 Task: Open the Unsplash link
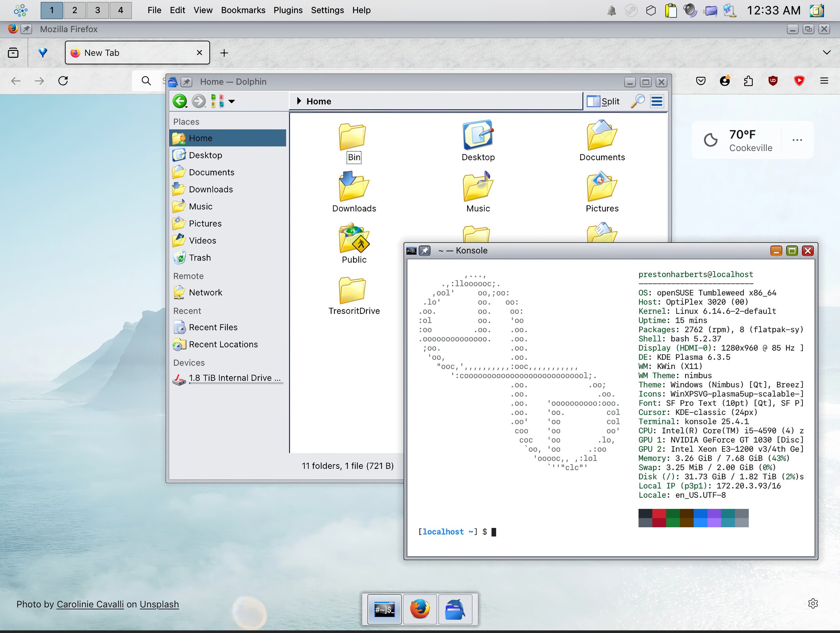point(159,604)
